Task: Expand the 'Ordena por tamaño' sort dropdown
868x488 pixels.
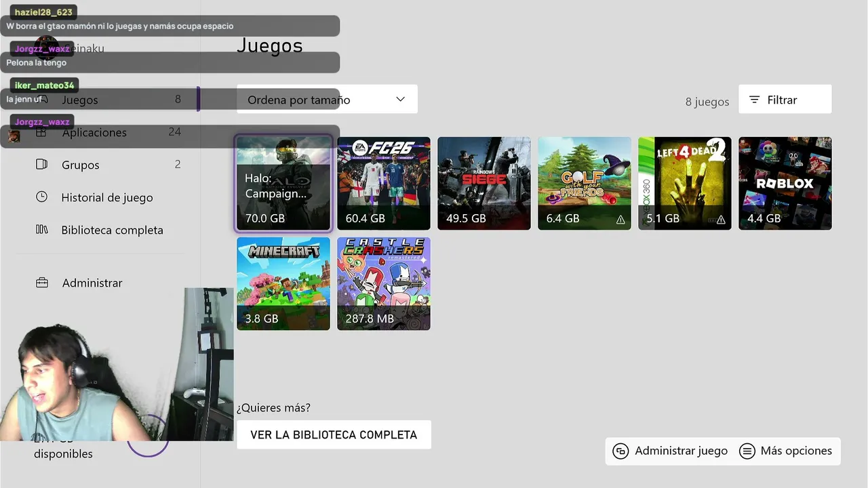Action: (x=327, y=100)
